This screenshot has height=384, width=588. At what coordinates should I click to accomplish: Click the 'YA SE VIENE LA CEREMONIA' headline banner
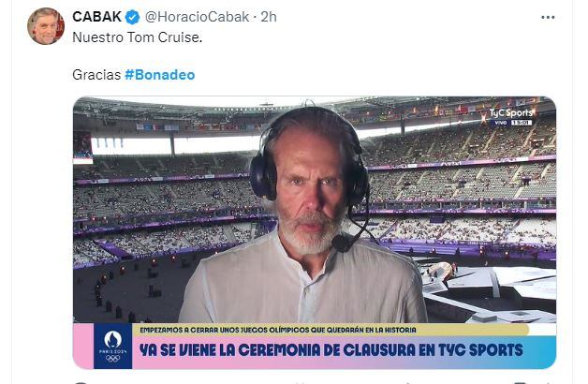(x=331, y=350)
